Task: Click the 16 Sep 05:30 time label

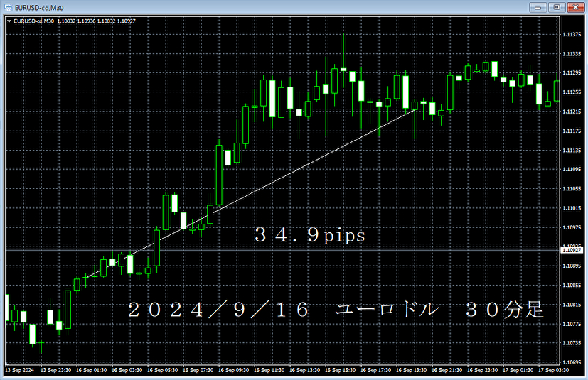Action: point(162,370)
